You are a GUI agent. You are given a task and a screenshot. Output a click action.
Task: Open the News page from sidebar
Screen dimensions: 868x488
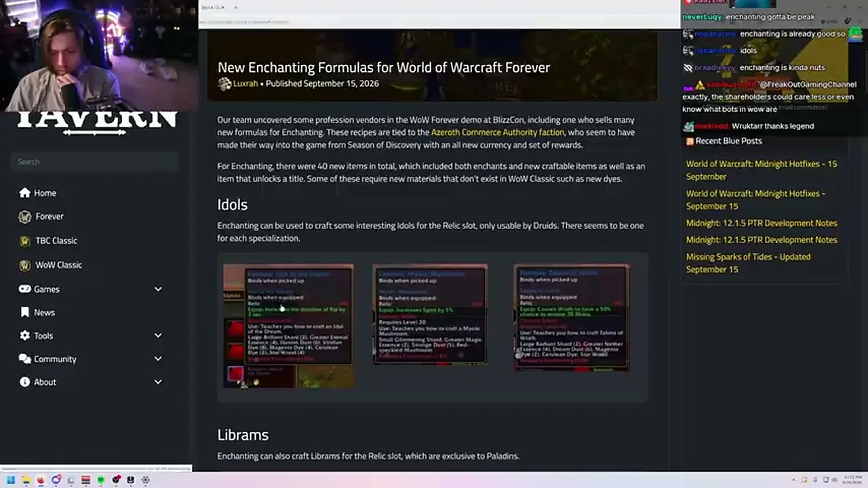click(x=44, y=312)
